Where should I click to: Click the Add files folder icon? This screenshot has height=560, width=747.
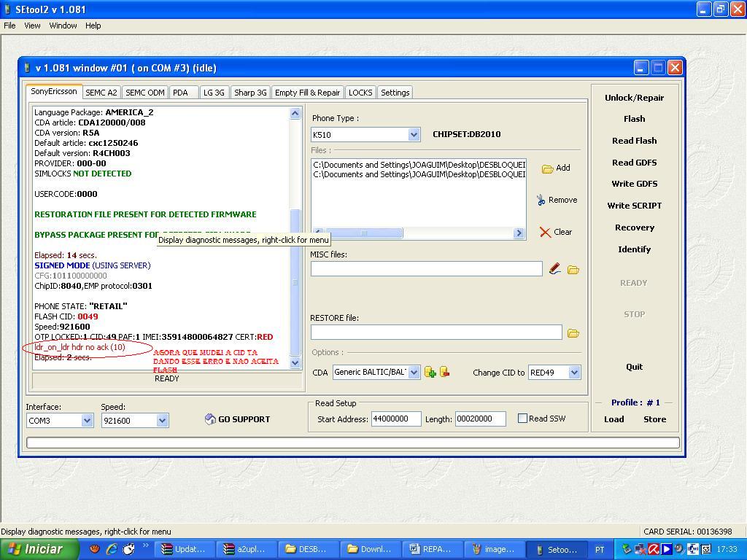547,168
